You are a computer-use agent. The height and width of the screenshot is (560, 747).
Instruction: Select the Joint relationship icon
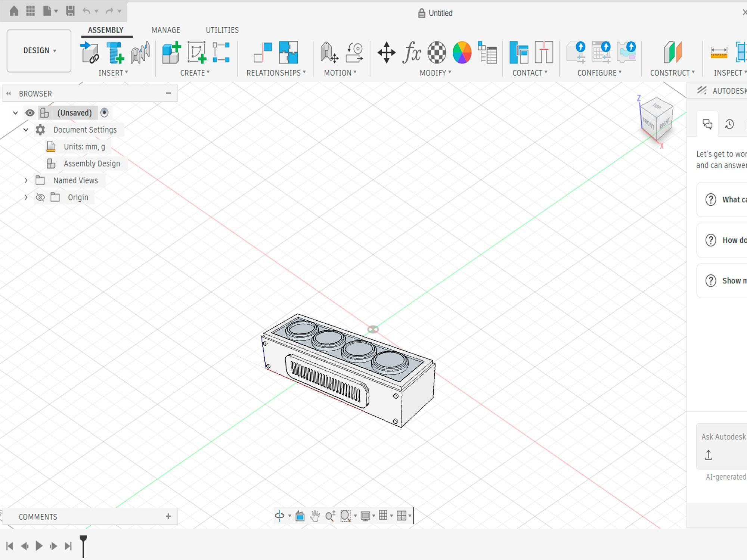[x=263, y=52]
